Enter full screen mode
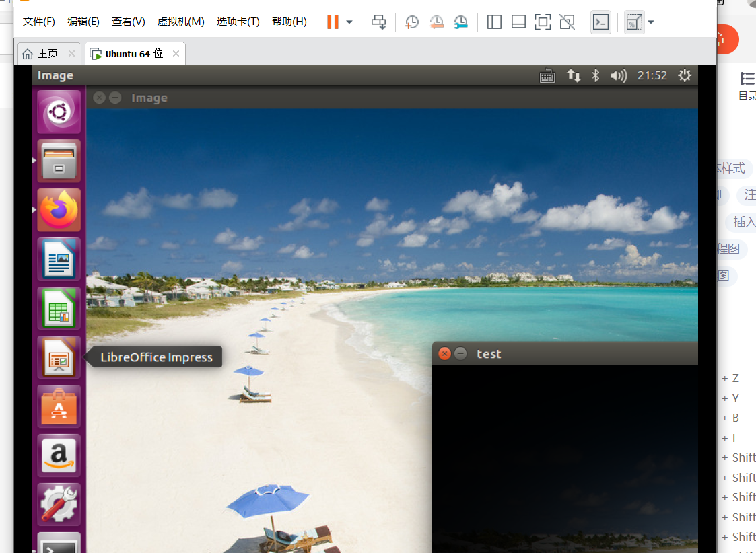This screenshot has height=553, width=756. click(543, 22)
